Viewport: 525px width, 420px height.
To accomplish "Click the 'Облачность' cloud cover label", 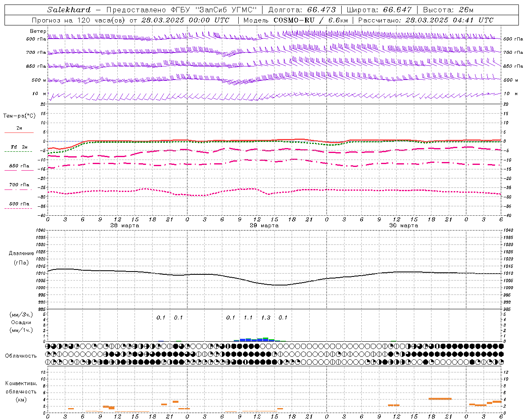I will click(21, 356).
